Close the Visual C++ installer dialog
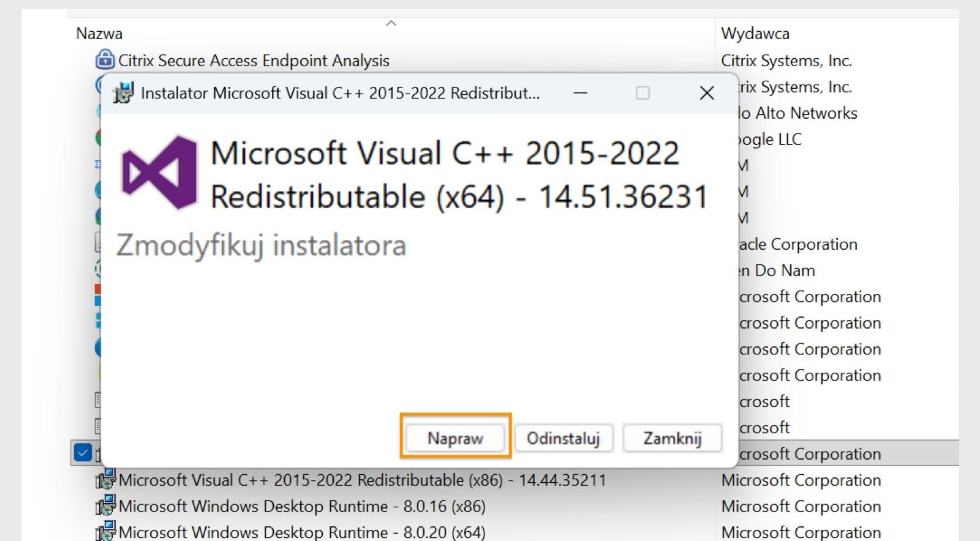Screen dimensions: 980x541 click(x=707, y=93)
